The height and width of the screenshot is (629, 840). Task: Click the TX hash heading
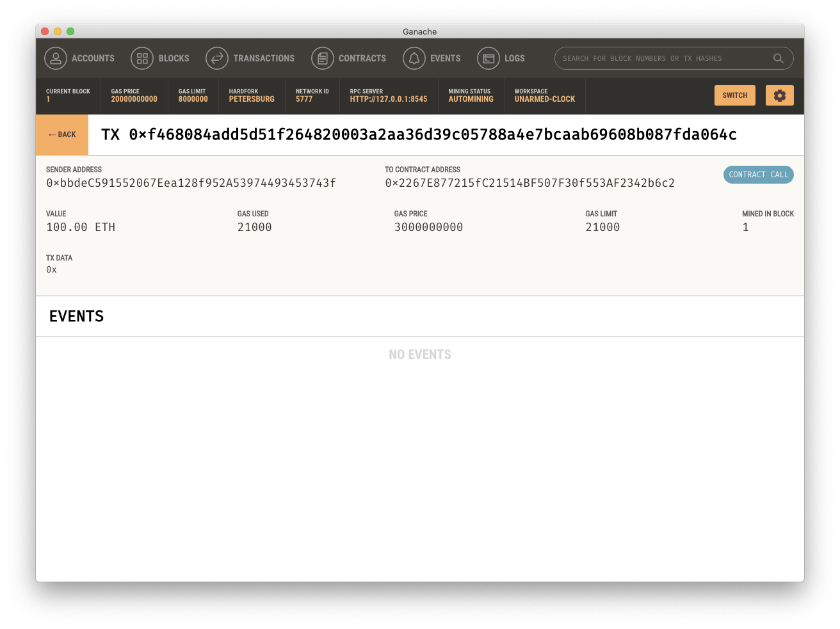coord(419,134)
